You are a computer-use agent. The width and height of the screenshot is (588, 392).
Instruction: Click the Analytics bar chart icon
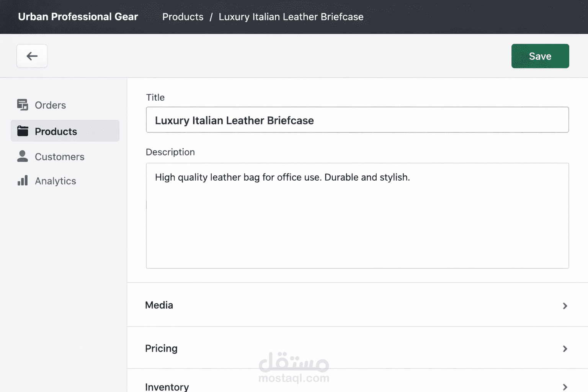click(23, 180)
